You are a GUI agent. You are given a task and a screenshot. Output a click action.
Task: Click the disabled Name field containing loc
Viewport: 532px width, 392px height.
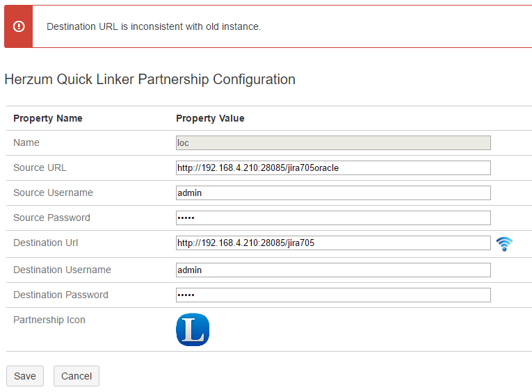point(333,143)
